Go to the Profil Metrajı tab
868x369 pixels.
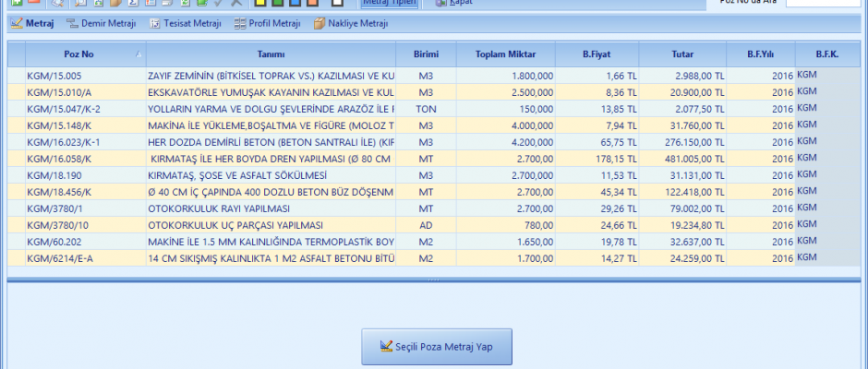[x=267, y=23]
